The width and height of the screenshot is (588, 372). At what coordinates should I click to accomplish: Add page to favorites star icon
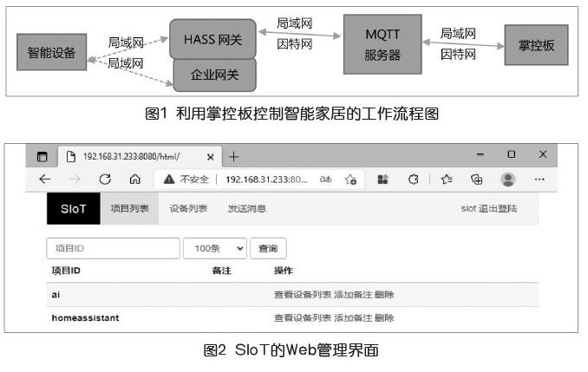coord(350,179)
